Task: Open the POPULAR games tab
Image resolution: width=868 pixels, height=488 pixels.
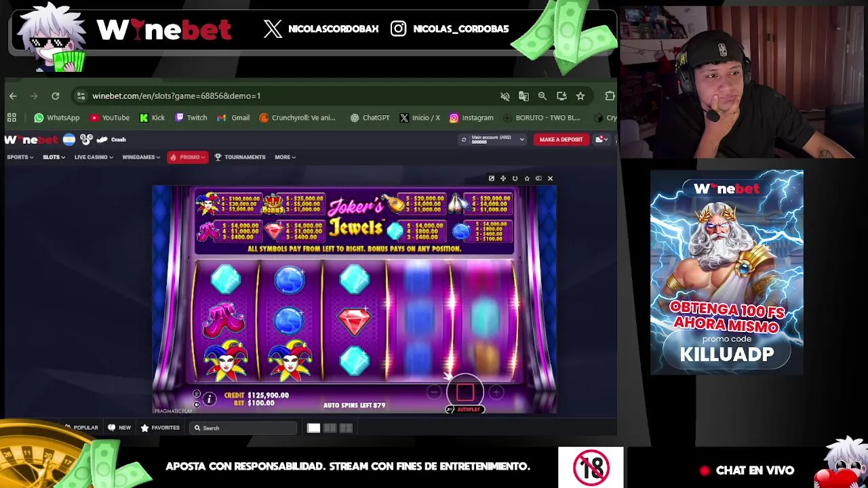Action: 81,428
